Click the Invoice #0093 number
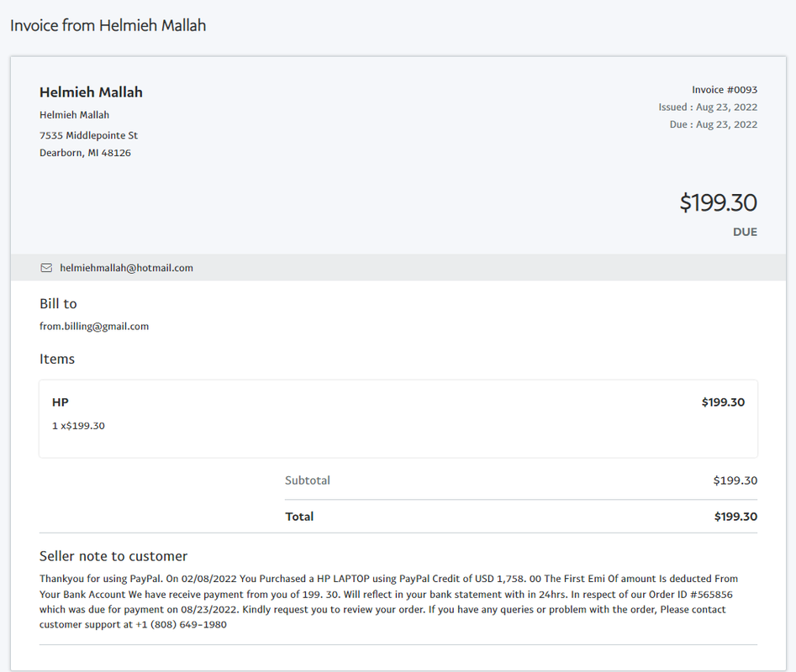This screenshot has height=672, width=796. pyautogui.click(x=725, y=90)
